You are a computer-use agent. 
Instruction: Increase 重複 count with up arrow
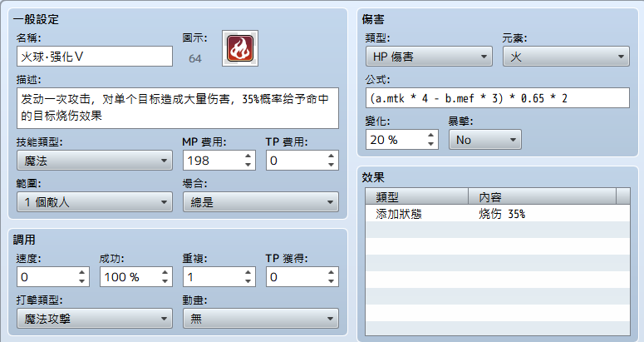coord(248,273)
